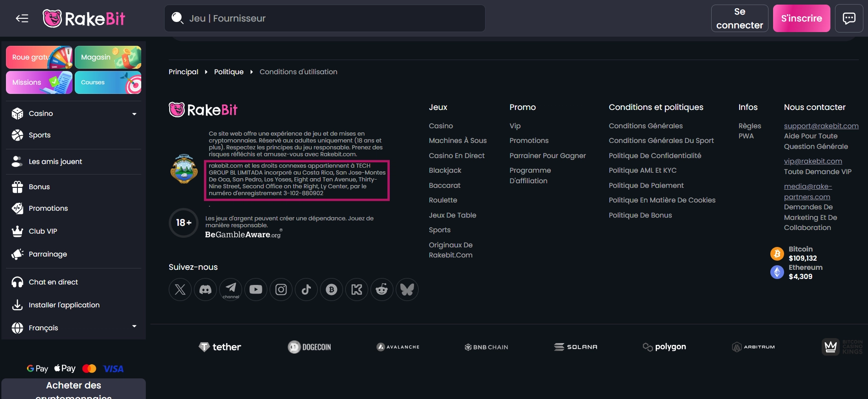This screenshot has width=868, height=399.
Task: Click the Solana logo in the footer
Action: 576,347
